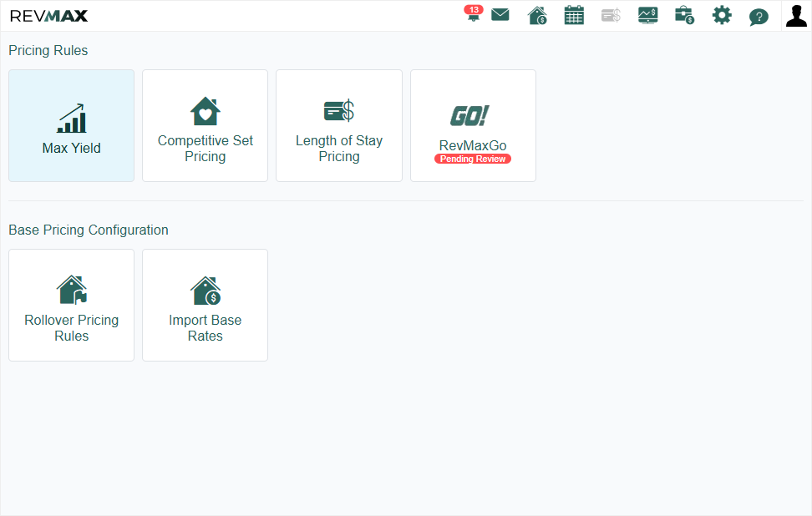812x516 pixels.
Task: Click the Base Pricing Configuration heading
Action: [x=89, y=230]
